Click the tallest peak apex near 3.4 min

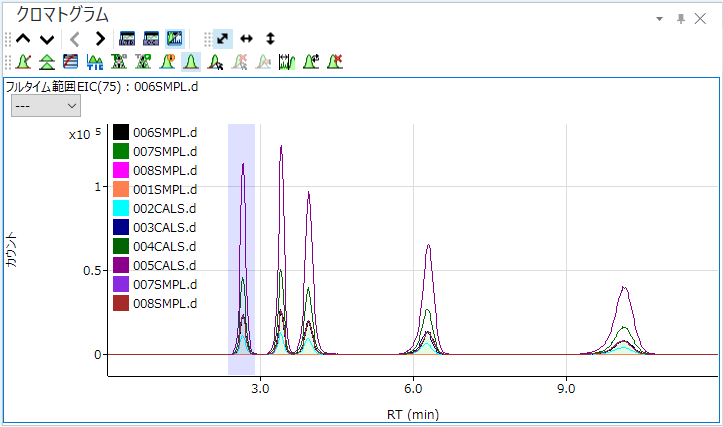(x=281, y=146)
